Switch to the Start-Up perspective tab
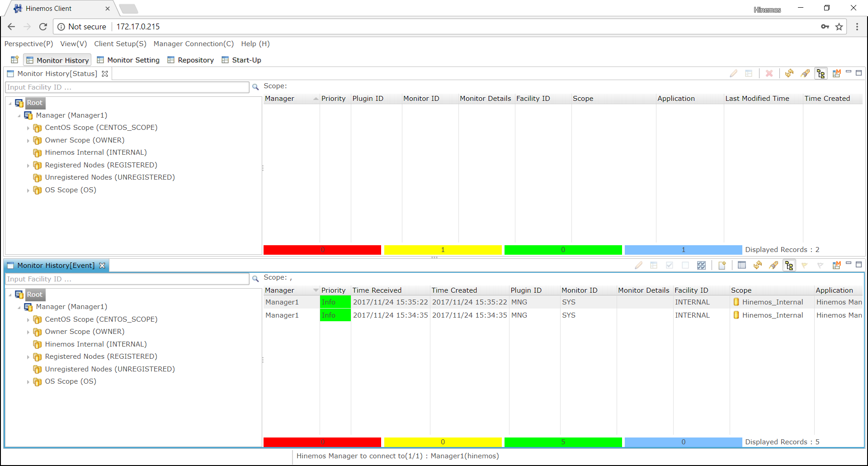Screen dimensions: 868x466 [x=241, y=60]
